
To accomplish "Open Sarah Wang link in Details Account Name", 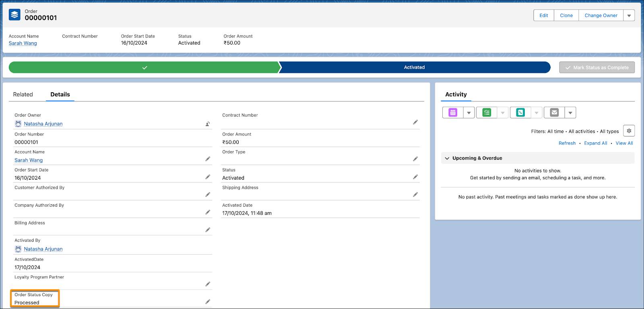I will 29,160.
